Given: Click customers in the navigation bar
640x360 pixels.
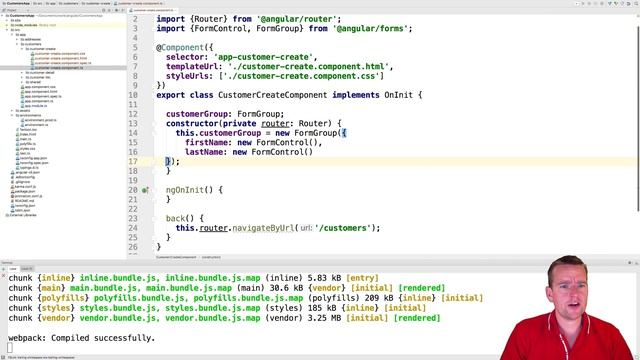Looking at the screenshot, I should 68,3.
